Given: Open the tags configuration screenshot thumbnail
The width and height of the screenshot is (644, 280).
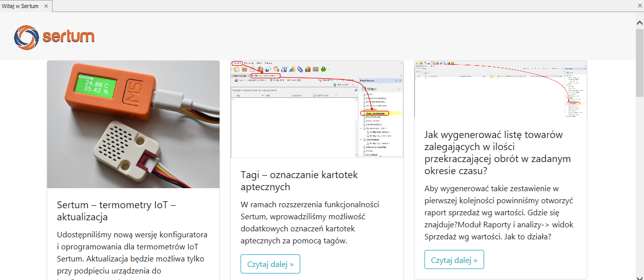Looking at the screenshot, I should (x=317, y=109).
